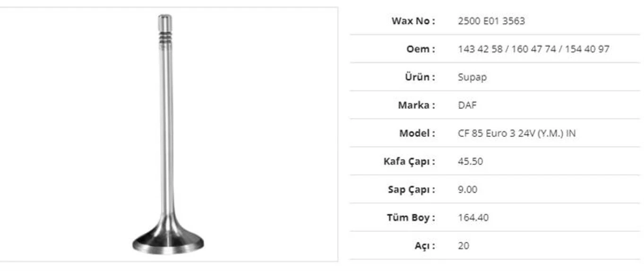
Task: Click the total length value 164.40
Action: pyautogui.click(x=473, y=218)
